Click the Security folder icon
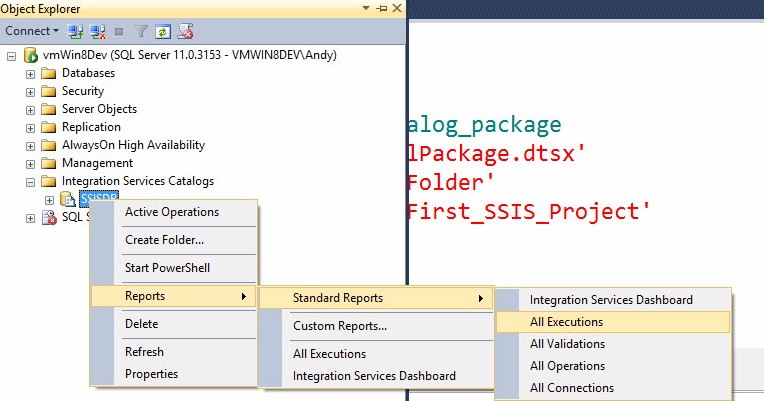The image size is (764, 401). pyautogui.click(x=48, y=92)
